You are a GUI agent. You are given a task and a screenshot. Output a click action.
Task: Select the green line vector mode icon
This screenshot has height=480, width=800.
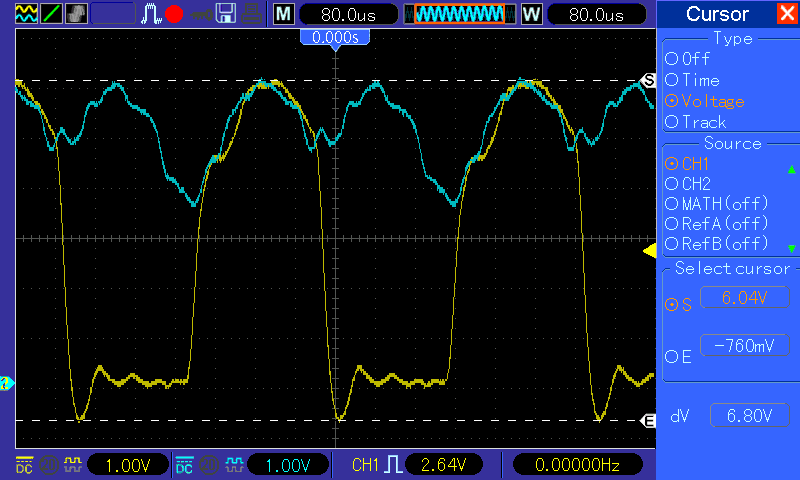tap(51, 14)
